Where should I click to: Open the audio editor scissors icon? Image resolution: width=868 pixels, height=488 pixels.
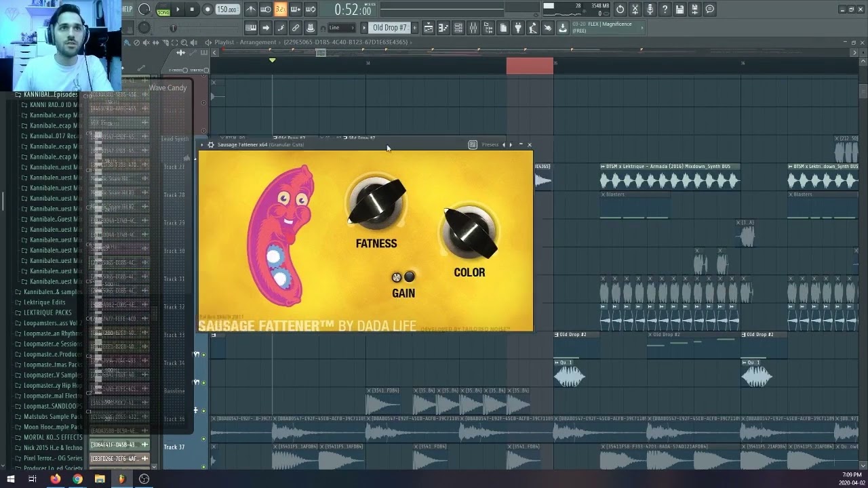coord(635,9)
